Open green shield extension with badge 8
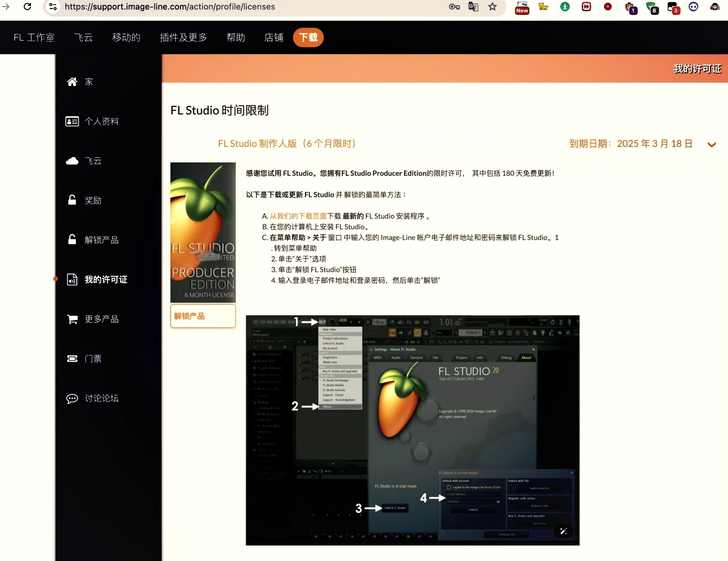This screenshot has width=728, height=561. pyautogui.click(x=652, y=7)
